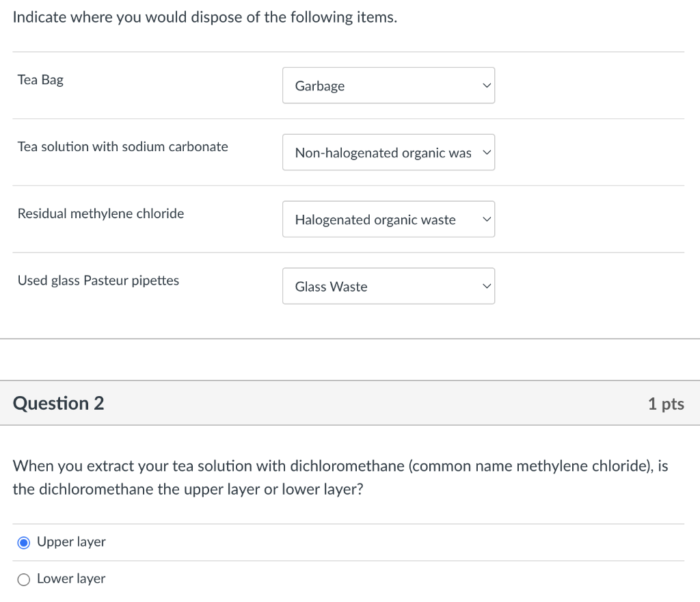
Task: Click the dichloromethane extraction question text
Action: [x=340, y=477]
